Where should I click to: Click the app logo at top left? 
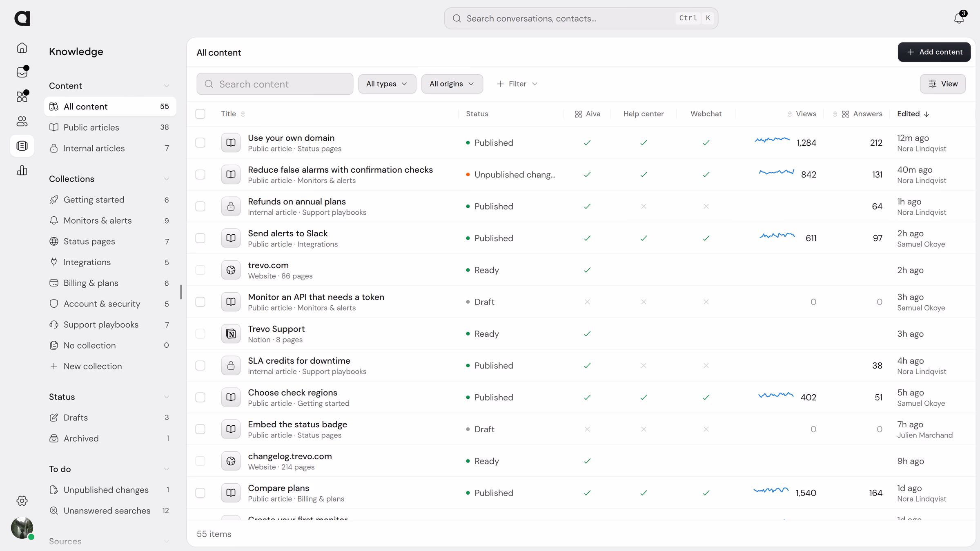pos(22,18)
